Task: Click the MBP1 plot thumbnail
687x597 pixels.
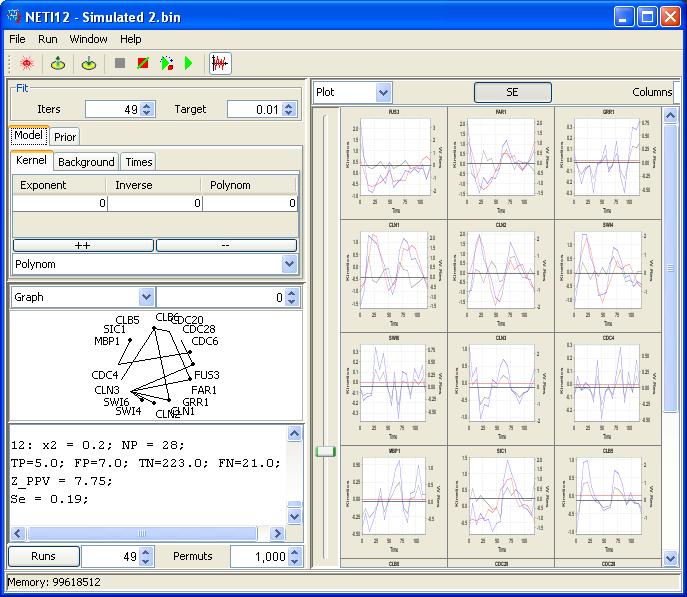Action: [394, 502]
